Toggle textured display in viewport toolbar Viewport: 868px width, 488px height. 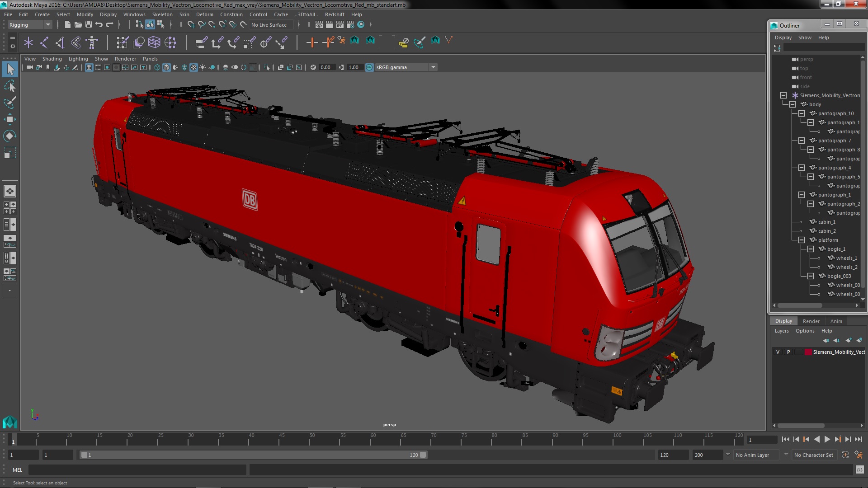[x=193, y=67]
